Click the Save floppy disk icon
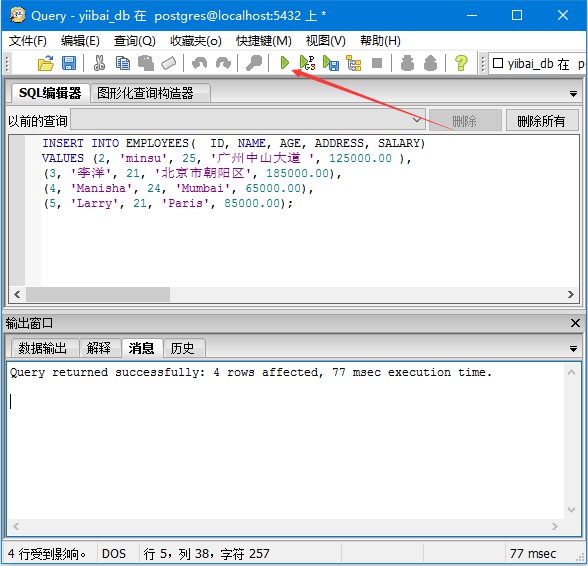This screenshot has width=588, height=566. coord(69,63)
